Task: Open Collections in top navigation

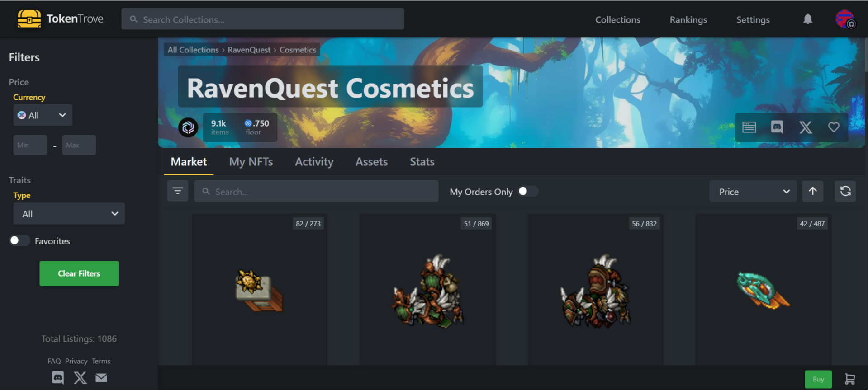Action: (x=617, y=19)
